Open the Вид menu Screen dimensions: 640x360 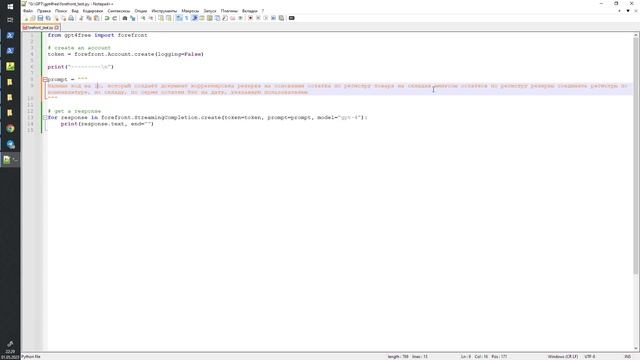click(x=75, y=11)
